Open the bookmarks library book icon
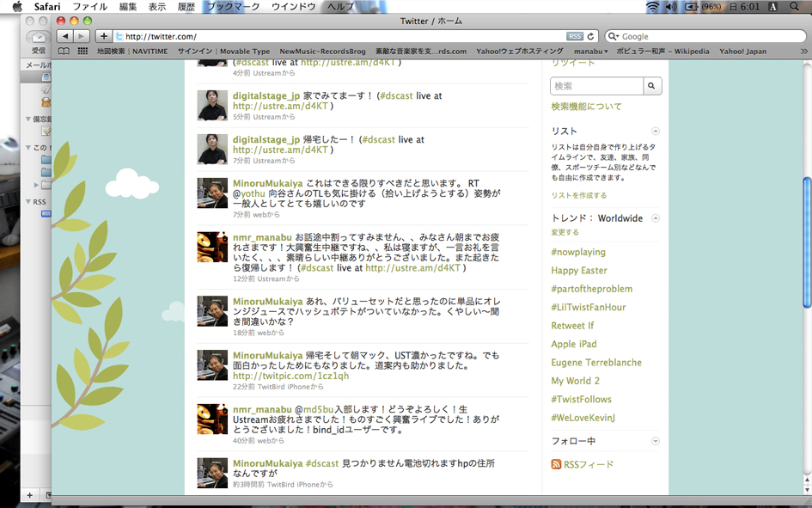 tap(64, 52)
